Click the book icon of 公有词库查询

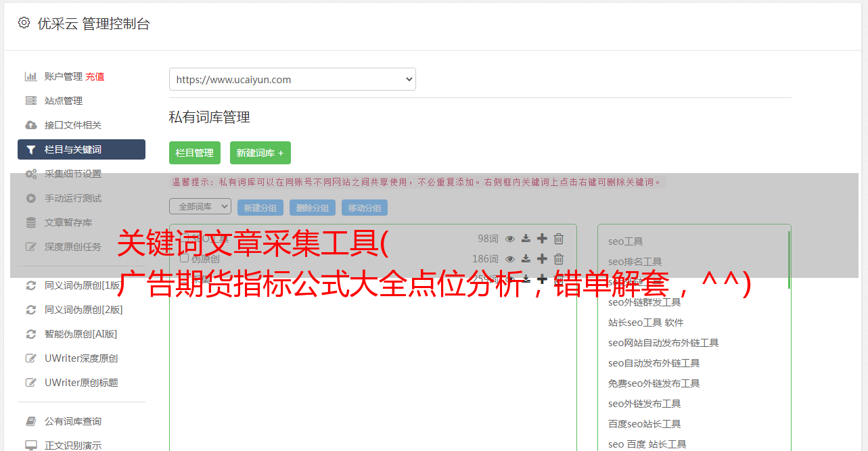[31, 421]
